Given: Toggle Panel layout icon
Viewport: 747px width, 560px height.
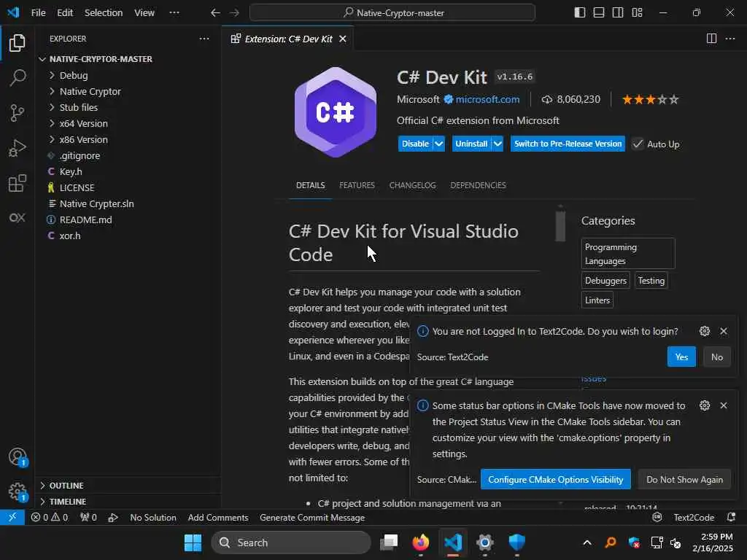Looking at the screenshot, I should [599, 12].
